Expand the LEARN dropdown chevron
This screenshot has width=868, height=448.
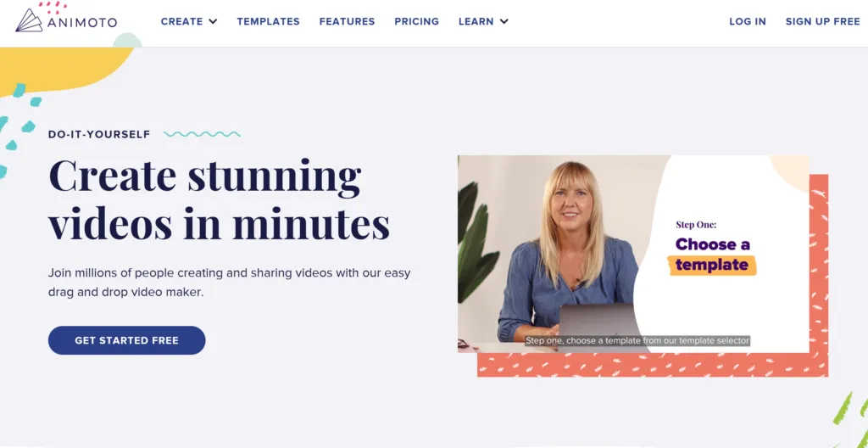(x=504, y=21)
